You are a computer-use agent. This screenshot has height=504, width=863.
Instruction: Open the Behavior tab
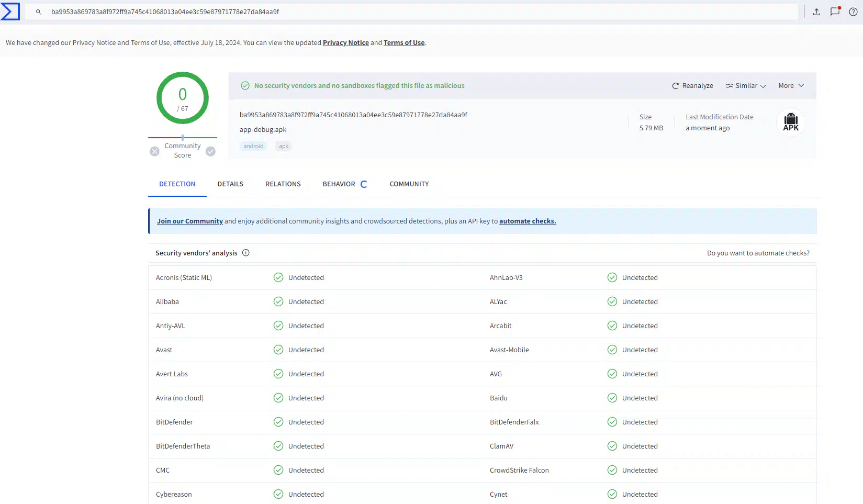coord(339,184)
